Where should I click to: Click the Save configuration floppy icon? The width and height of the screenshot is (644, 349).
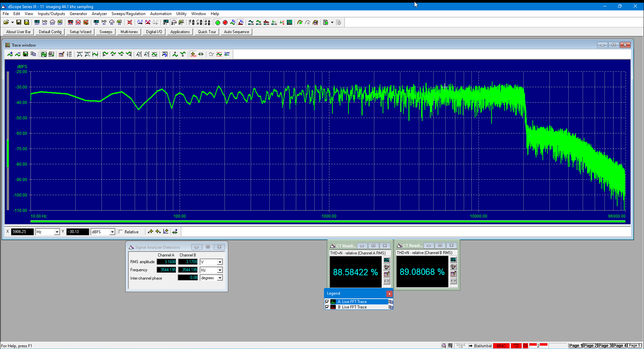pos(19,22)
